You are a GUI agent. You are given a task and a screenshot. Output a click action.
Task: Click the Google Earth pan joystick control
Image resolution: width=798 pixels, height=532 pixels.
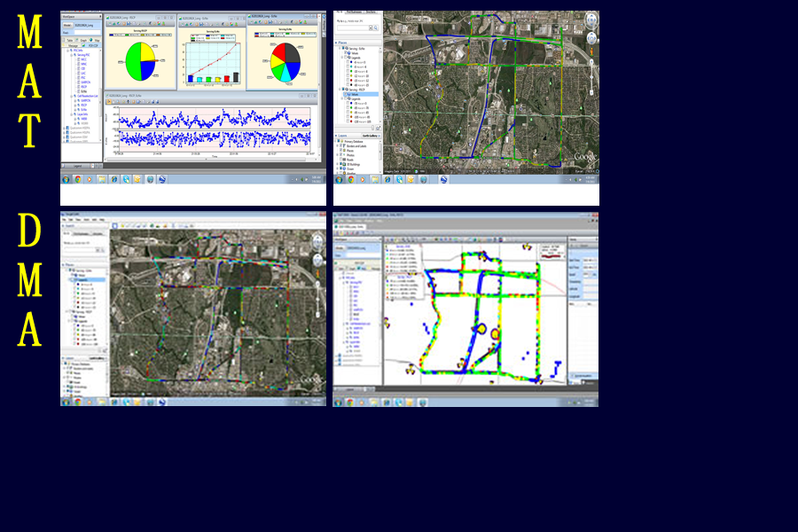point(591,38)
